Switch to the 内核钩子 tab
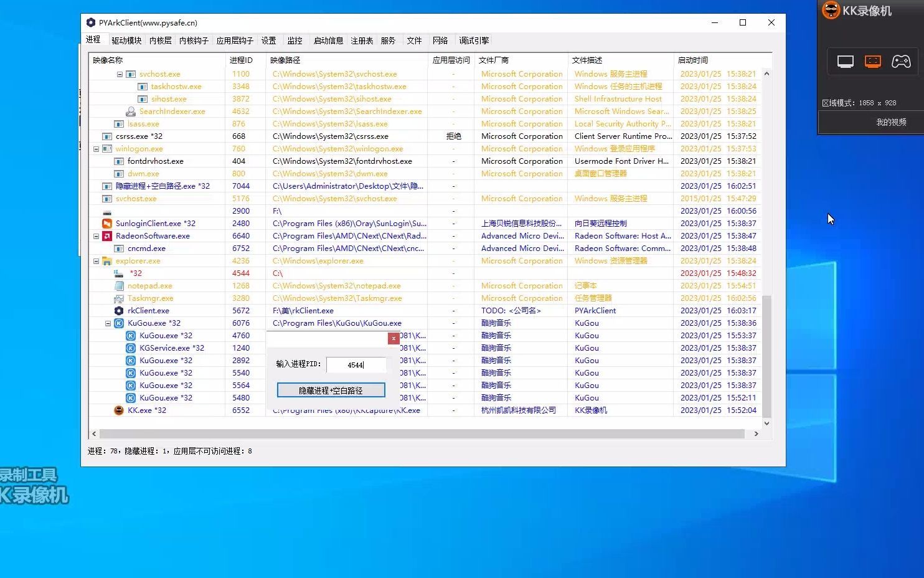Image resolution: width=924 pixels, height=578 pixels. pos(194,40)
